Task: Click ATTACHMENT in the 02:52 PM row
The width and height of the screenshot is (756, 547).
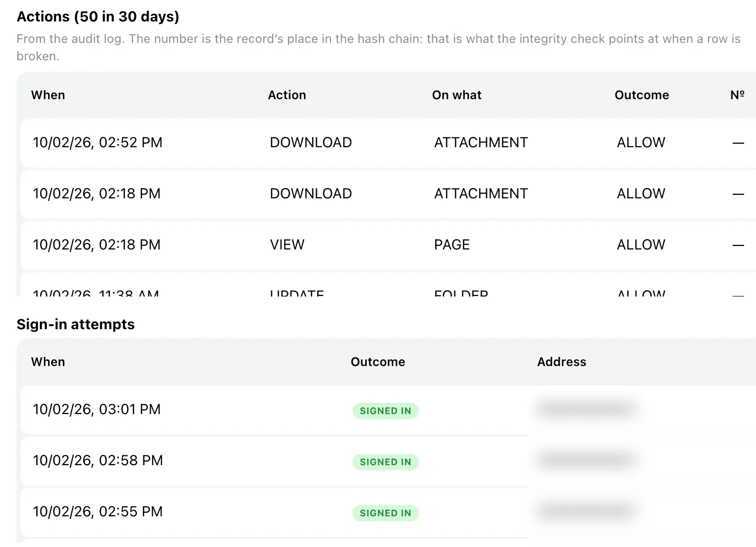Action: pos(481,143)
